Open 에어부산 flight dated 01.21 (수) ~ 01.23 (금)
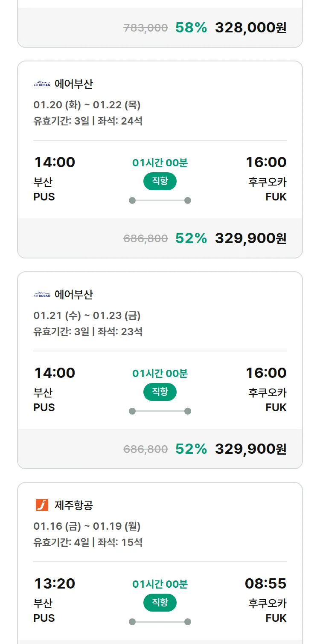Viewport: 320px width, 644px height. point(87,316)
